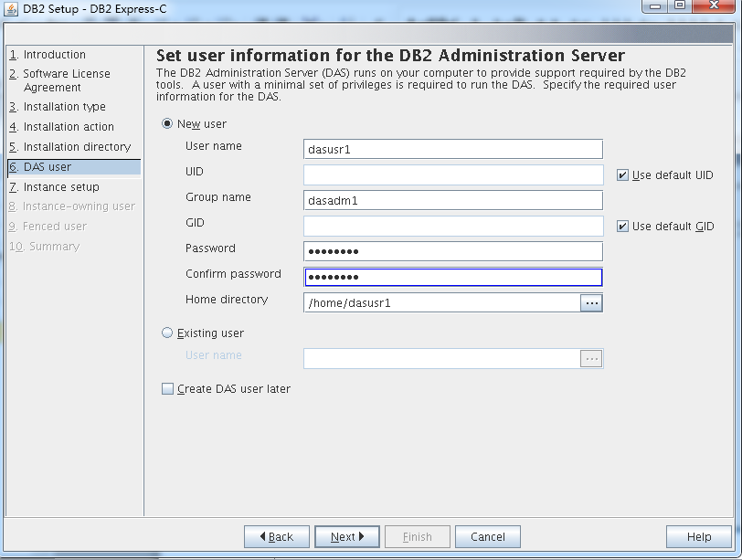This screenshot has width=742, height=560.
Task: Open home directory browse button
Action: tap(591, 302)
